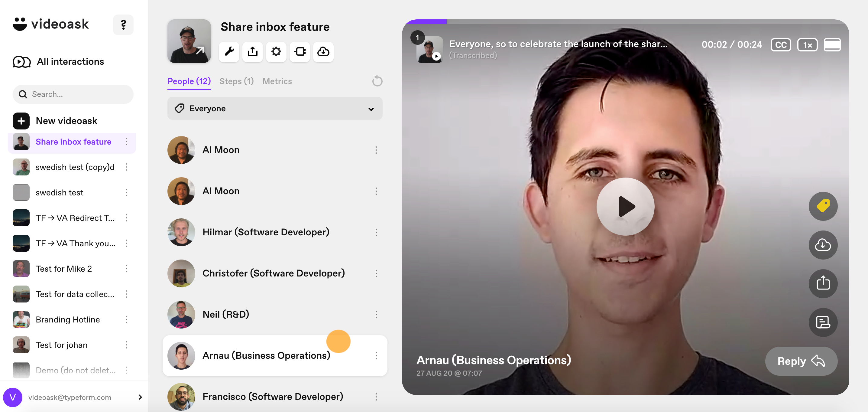Open All interactions view
This screenshot has width=868, height=412.
(58, 61)
